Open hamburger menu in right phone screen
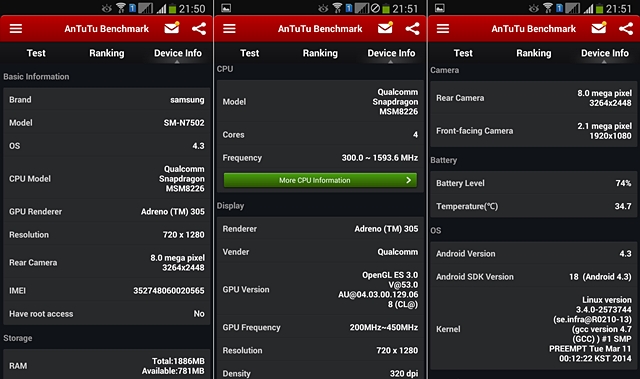The image size is (640, 379). click(x=443, y=29)
